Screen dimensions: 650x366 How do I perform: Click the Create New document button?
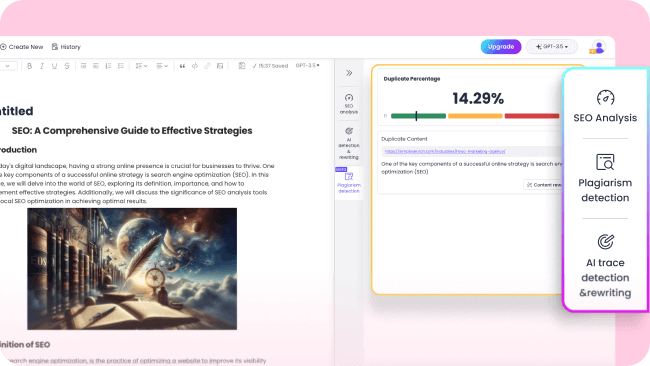[22, 47]
